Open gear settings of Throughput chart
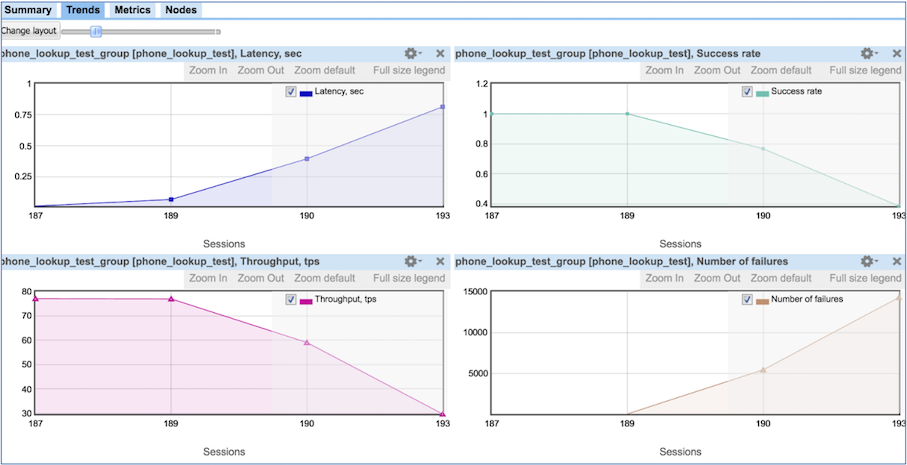907x465 pixels. 413,261
